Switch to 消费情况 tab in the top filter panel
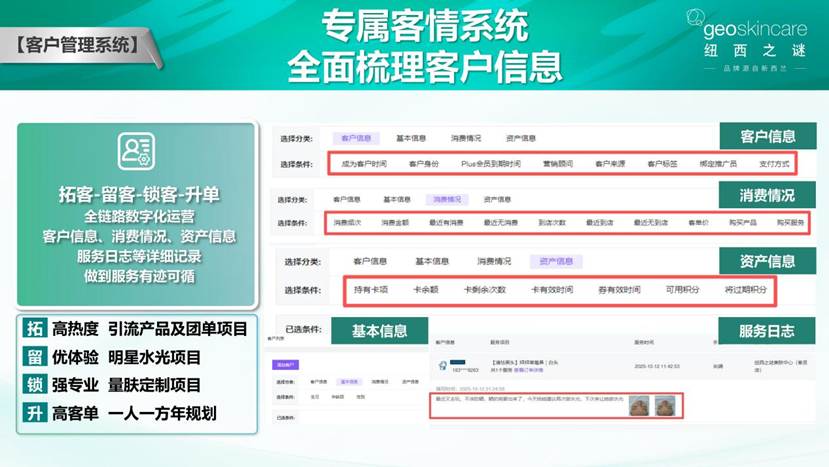The image size is (829, 467). click(x=466, y=138)
